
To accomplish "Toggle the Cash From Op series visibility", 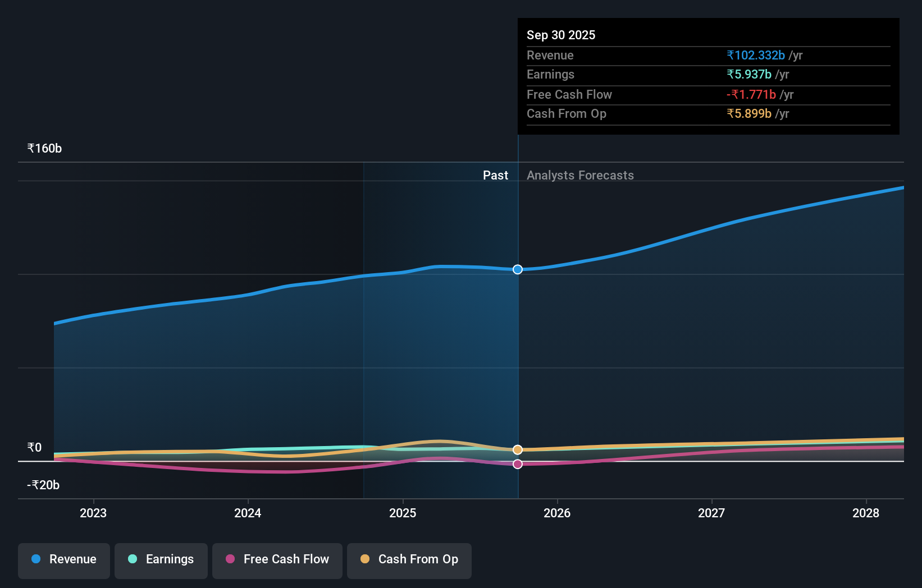I will pyautogui.click(x=409, y=561).
